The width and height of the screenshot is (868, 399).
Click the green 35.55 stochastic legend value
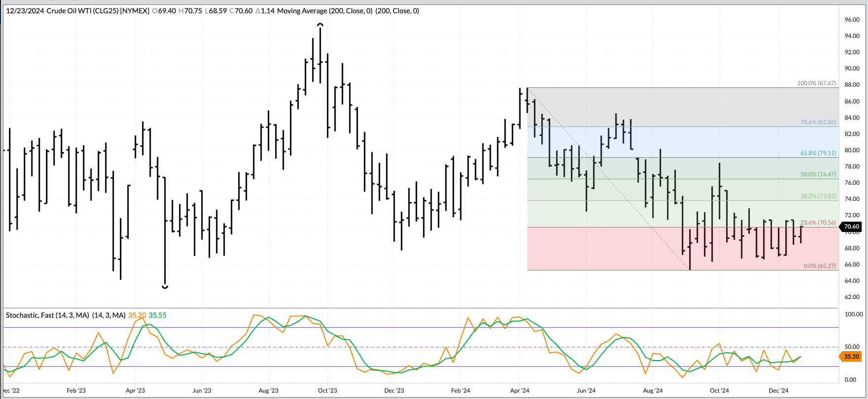coord(158,315)
